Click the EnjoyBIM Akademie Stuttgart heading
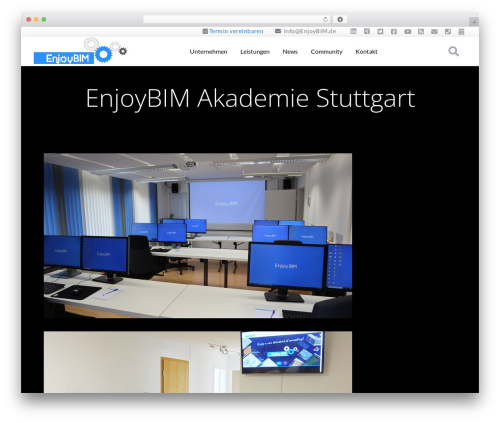The height and width of the screenshot is (423, 500). [x=250, y=98]
